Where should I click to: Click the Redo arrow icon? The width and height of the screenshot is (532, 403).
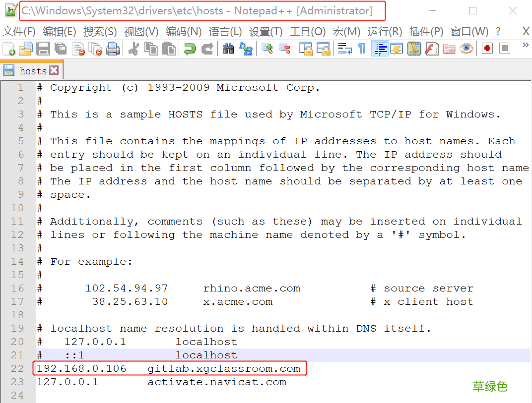(207, 49)
